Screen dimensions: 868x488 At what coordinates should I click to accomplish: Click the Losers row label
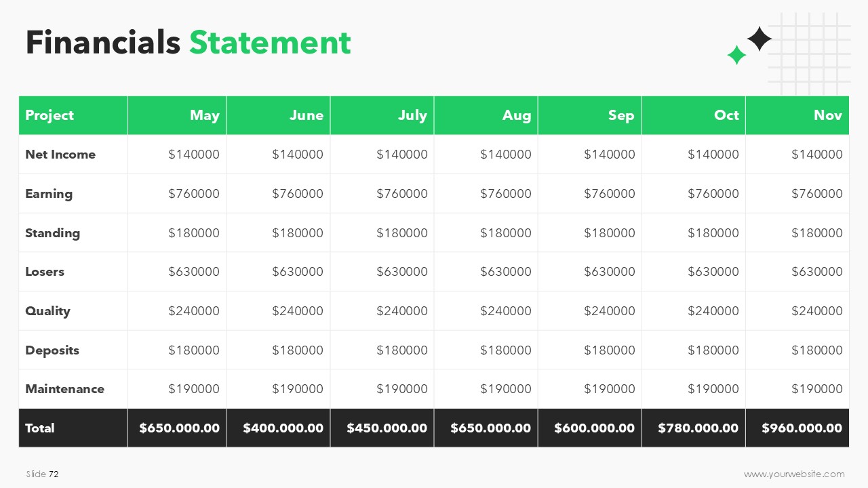click(x=45, y=272)
